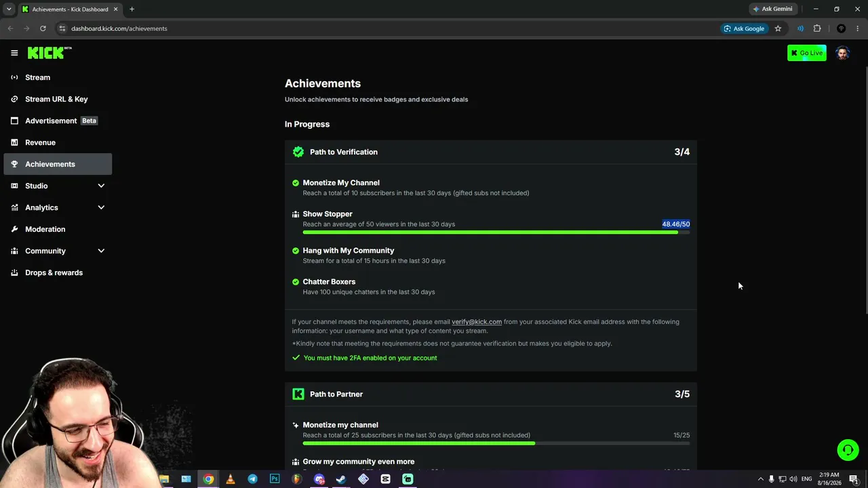Viewport: 868px width, 488px height.
Task: Open the Moderation page
Action: pos(58,229)
